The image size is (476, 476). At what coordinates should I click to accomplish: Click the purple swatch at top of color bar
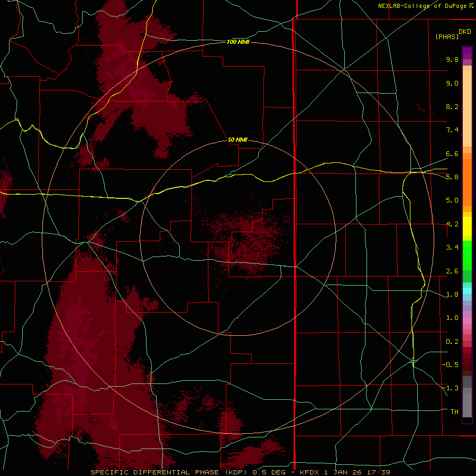(467, 53)
